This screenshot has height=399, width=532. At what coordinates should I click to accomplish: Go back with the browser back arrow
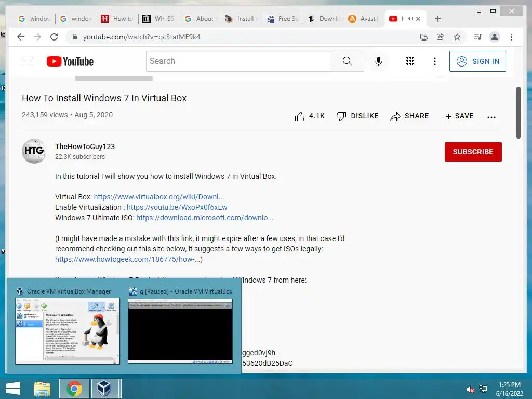(21, 37)
